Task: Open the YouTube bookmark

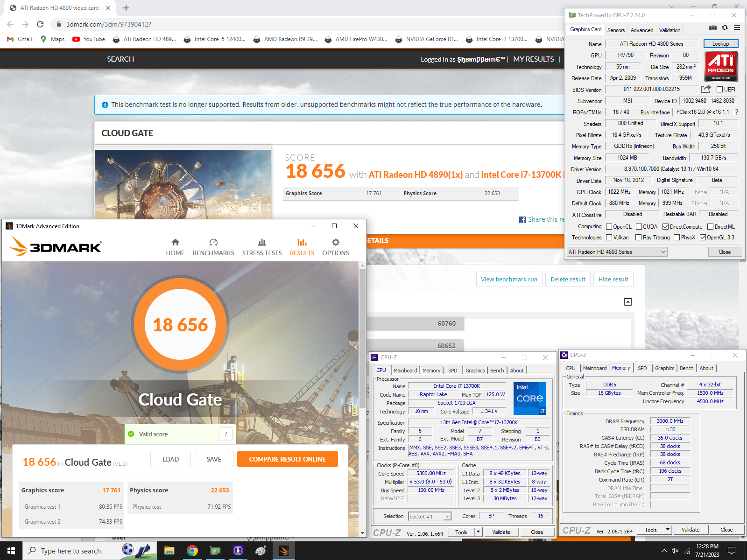Action: coord(89,39)
